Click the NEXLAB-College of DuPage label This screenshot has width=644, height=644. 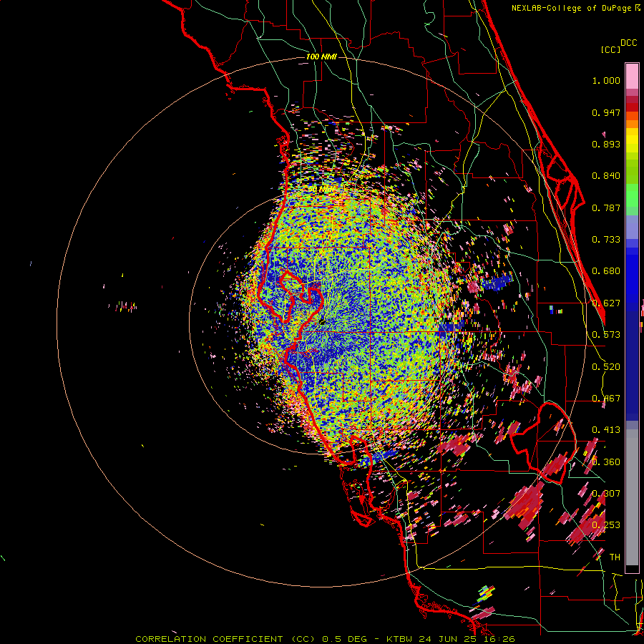click(x=571, y=8)
